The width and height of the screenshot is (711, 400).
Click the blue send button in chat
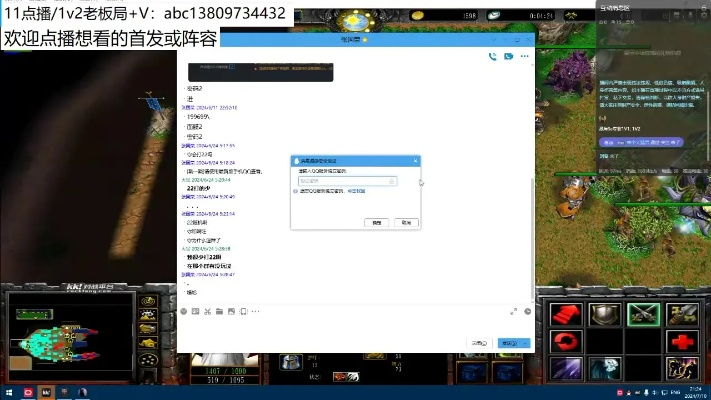[507, 343]
